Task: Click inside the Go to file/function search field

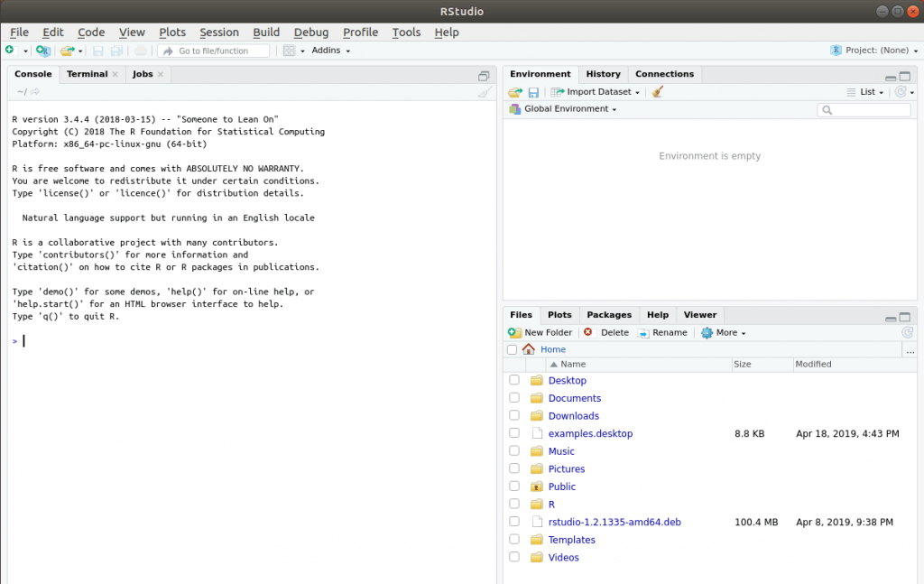Action: pos(213,51)
